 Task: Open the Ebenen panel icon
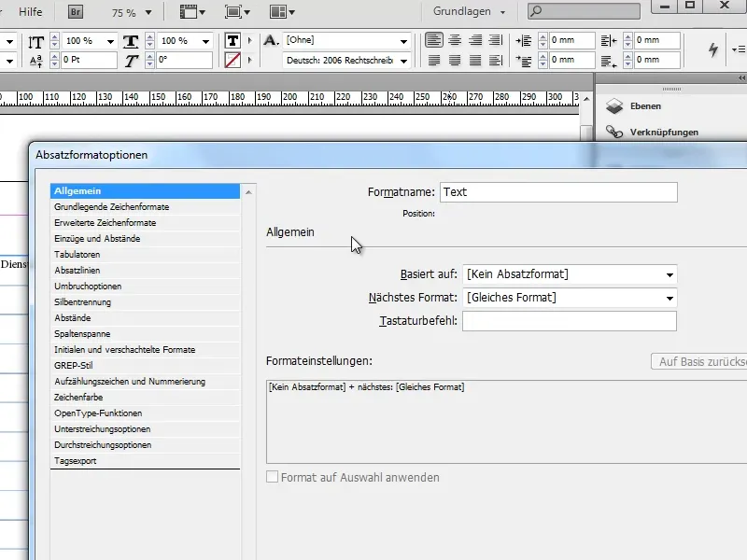click(x=615, y=107)
